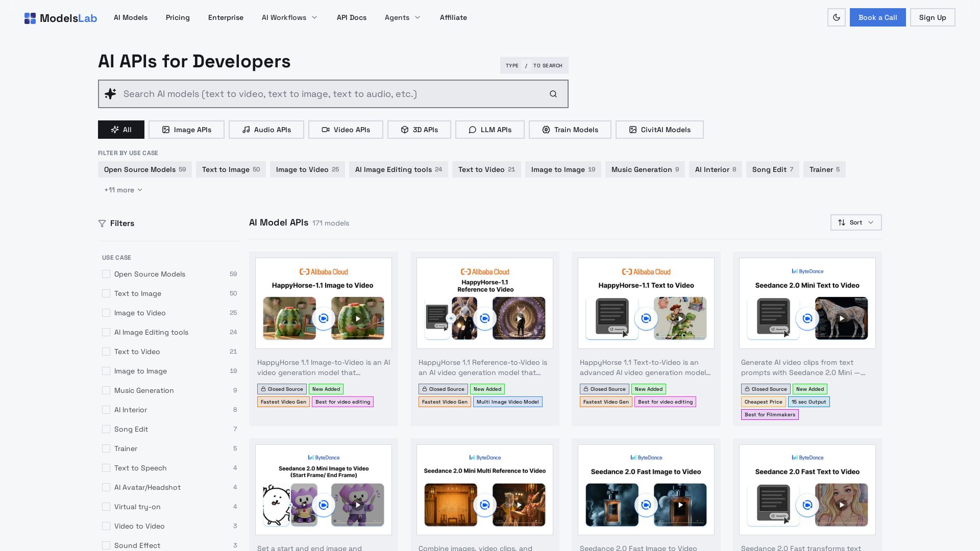Select the Audio APIs tab
The height and width of the screenshot is (551, 980).
(x=266, y=130)
